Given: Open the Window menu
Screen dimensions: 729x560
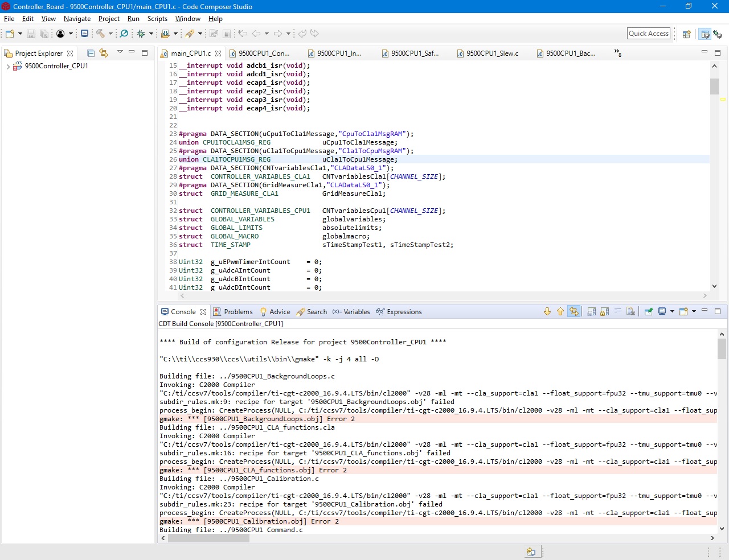Looking at the screenshot, I should (188, 19).
